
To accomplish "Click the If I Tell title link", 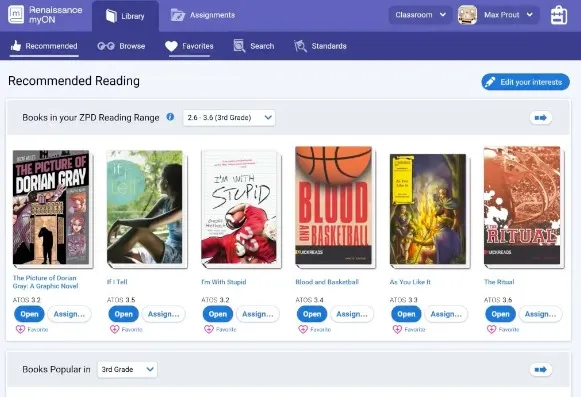I will point(117,282).
